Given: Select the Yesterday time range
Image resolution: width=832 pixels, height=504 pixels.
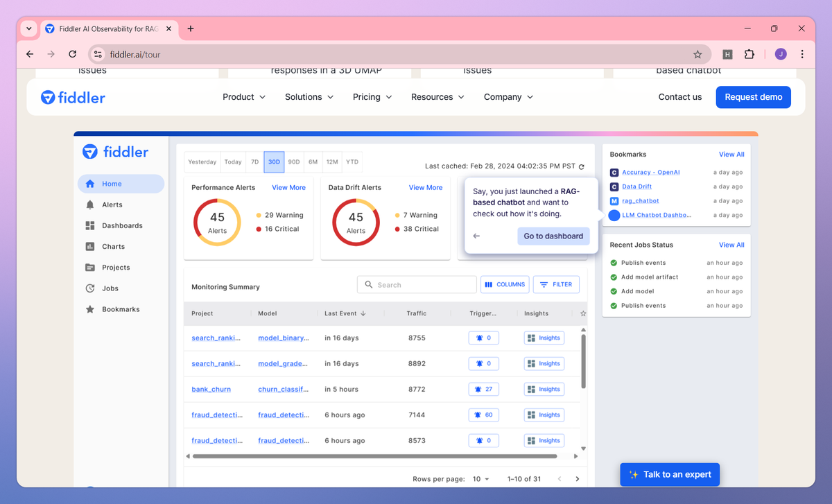Looking at the screenshot, I should (202, 162).
